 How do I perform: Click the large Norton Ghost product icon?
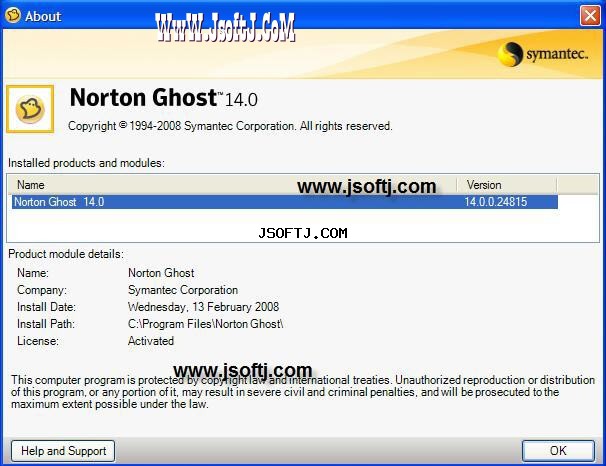coord(30,109)
